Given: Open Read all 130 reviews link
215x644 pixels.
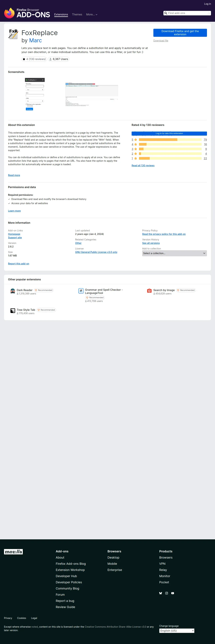Looking at the screenshot, I should [x=143, y=166].
